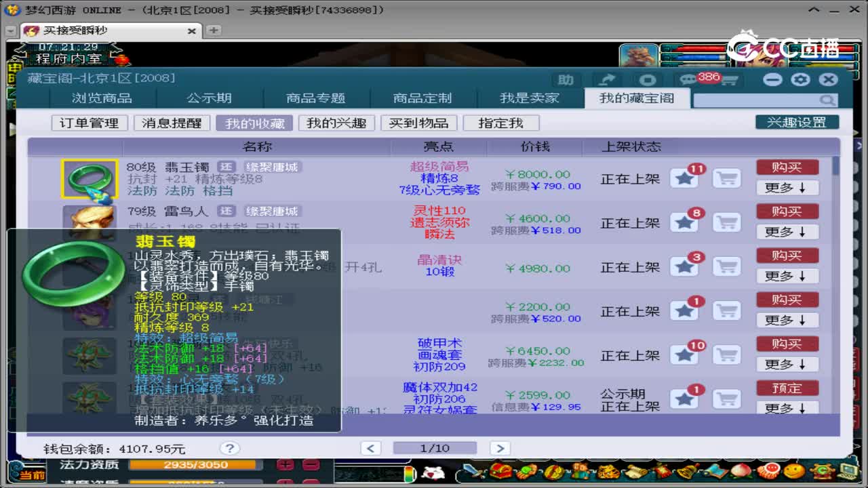Toggle favorite star on 雷鸟人 row

click(685, 223)
